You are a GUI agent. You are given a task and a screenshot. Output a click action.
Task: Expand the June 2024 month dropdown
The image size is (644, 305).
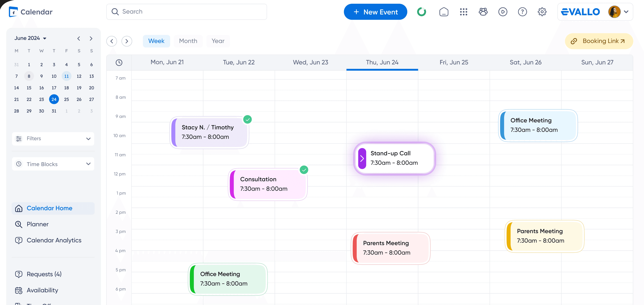click(x=45, y=38)
